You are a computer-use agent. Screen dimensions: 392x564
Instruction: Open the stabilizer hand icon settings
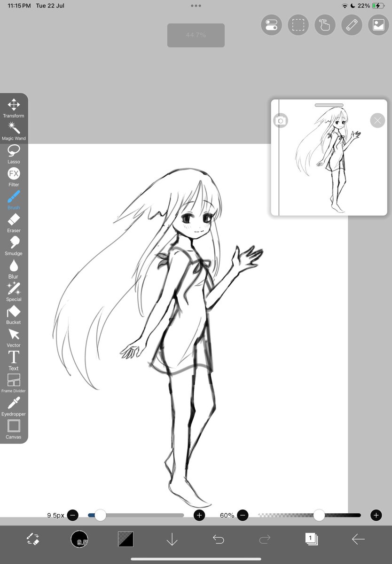click(325, 25)
